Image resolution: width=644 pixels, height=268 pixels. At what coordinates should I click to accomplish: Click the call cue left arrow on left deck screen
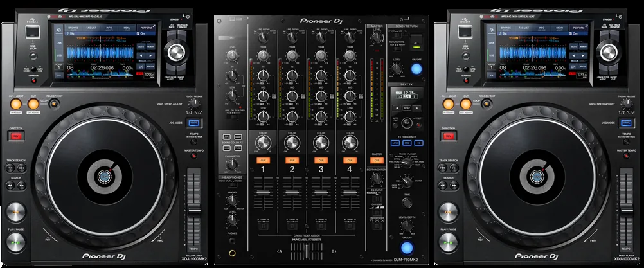point(141,55)
